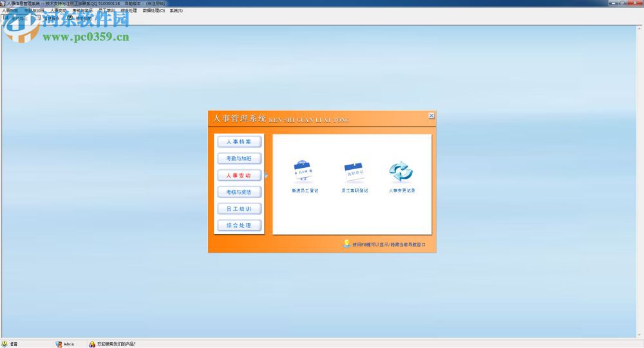The height and width of the screenshot is (348, 644).
Task: Click the 使用指南 toolbar icon
Action: tap(70, 17)
